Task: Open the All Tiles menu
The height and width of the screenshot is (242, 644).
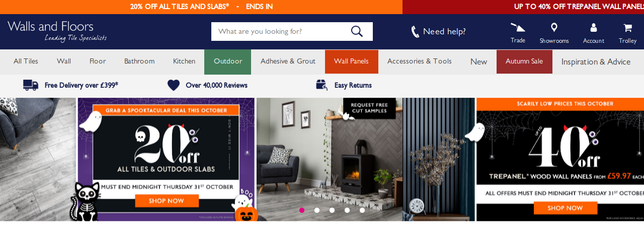Action: (x=26, y=62)
